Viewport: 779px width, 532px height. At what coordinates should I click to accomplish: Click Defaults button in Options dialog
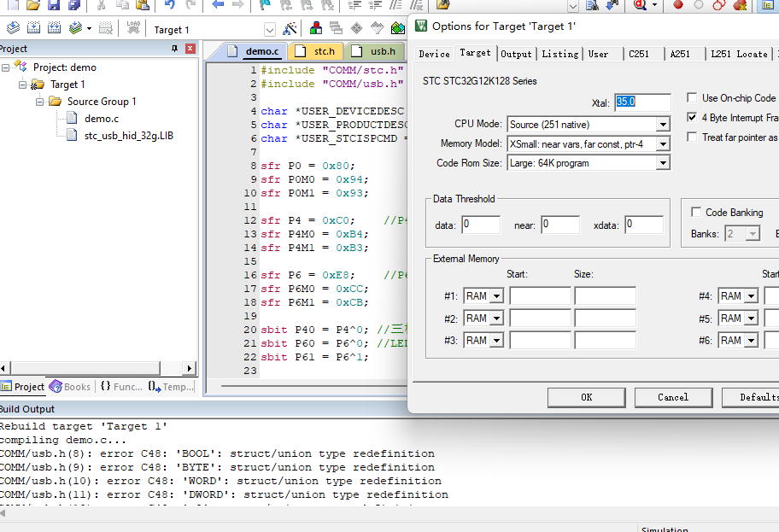pyautogui.click(x=750, y=397)
